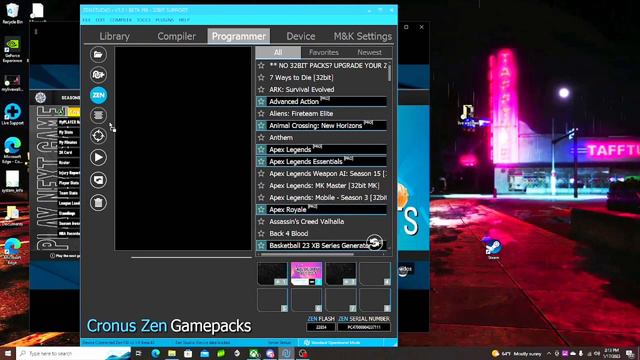Click the pink gamepack in memory slot 2
Screen dimensions: 640x360
pos(307,273)
